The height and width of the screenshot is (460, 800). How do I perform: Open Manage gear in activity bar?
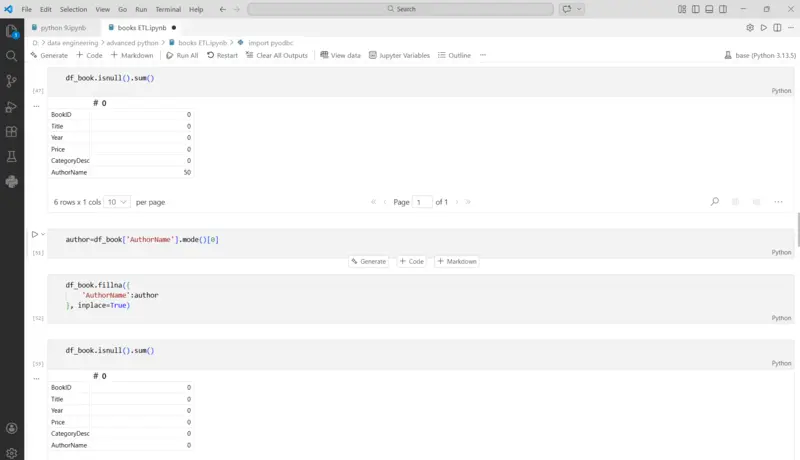pos(11,453)
